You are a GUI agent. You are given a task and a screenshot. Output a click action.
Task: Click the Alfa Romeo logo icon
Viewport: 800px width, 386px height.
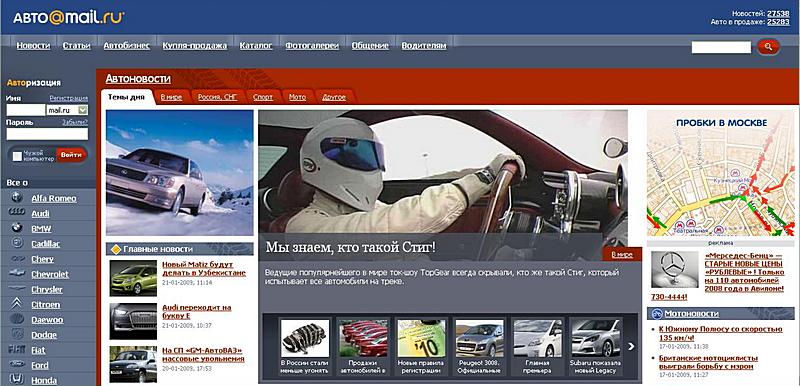17,198
